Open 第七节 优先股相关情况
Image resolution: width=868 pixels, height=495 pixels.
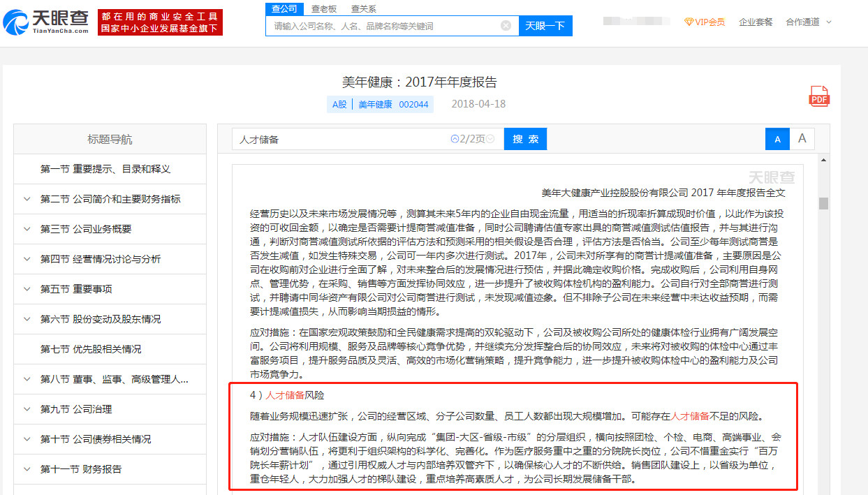tap(91, 349)
